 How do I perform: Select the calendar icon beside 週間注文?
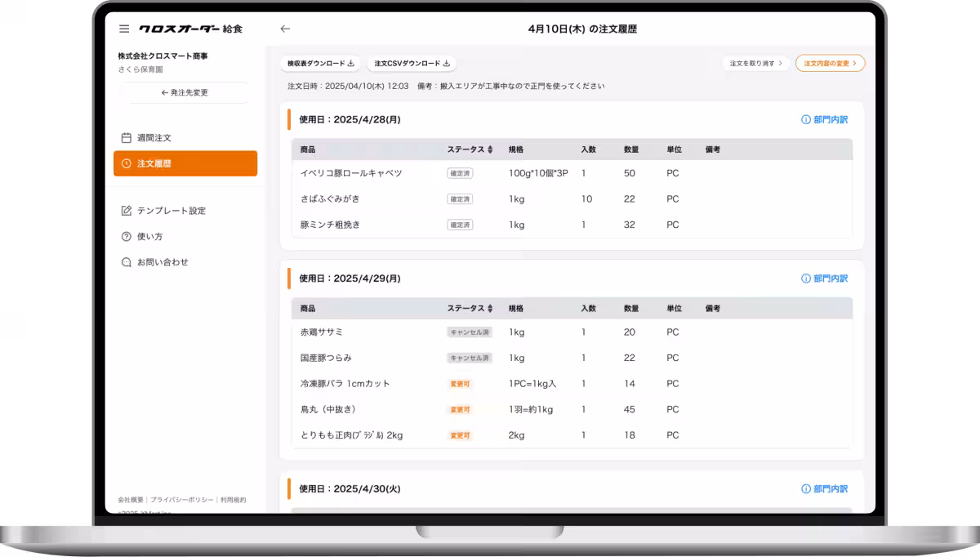tap(125, 137)
